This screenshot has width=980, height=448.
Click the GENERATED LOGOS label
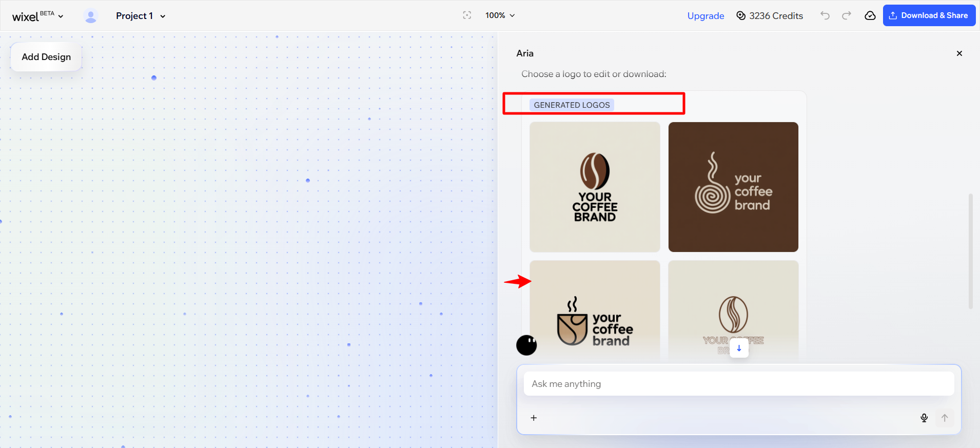pyautogui.click(x=572, y=105)
